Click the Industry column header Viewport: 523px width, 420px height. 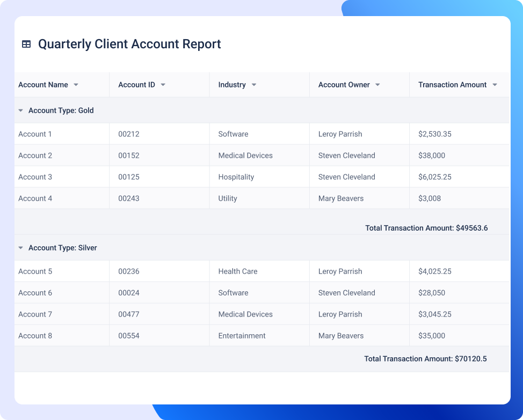click(x=259, y=85)
